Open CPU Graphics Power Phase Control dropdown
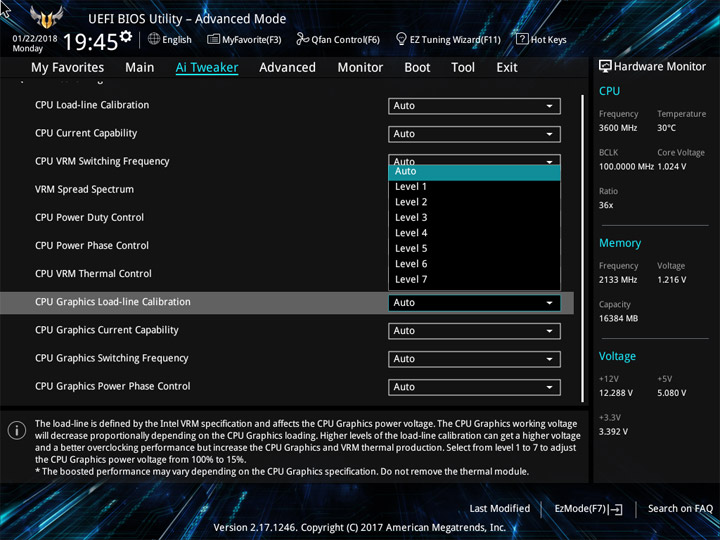 pos(474,387)
